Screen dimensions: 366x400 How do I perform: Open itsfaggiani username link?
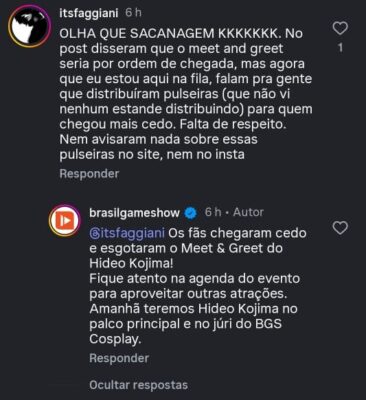click(x=89, y=13)
